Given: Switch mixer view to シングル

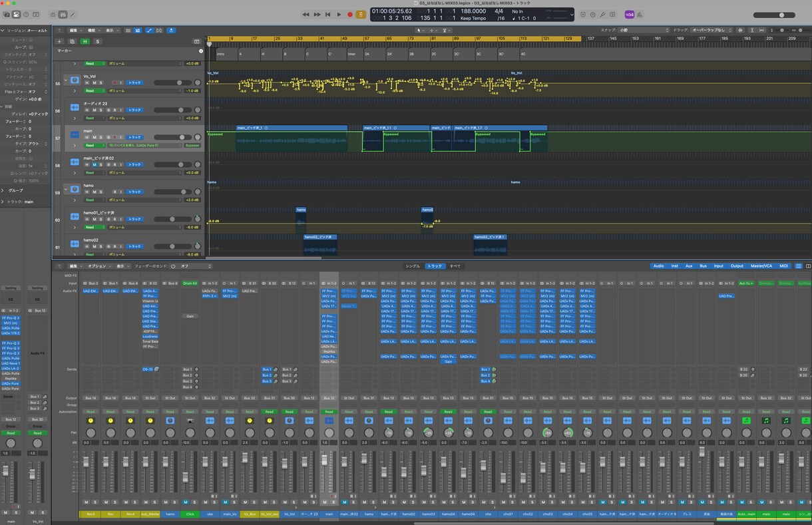Looking at the screenshot, I should pyautogui.click(x=413, y=266).
